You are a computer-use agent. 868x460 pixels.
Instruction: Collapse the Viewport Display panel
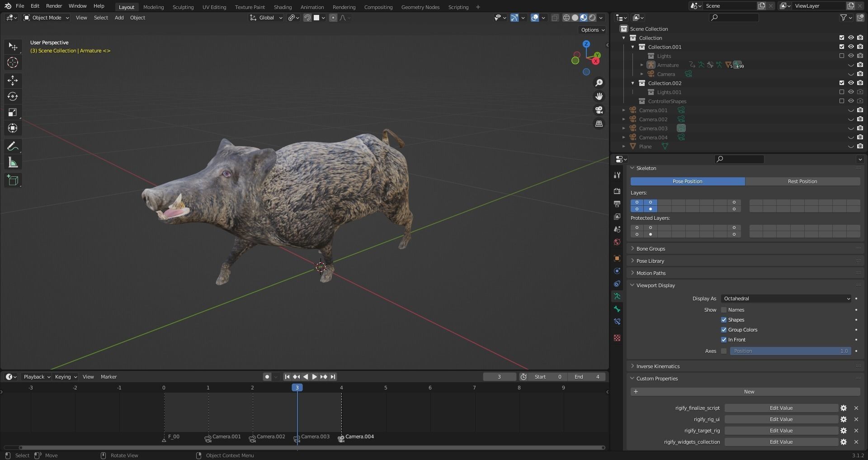(656, 285)
